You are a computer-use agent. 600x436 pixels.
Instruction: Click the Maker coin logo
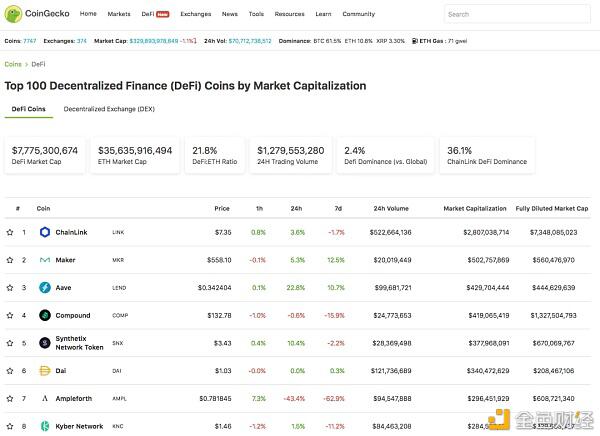click(45, 260)
